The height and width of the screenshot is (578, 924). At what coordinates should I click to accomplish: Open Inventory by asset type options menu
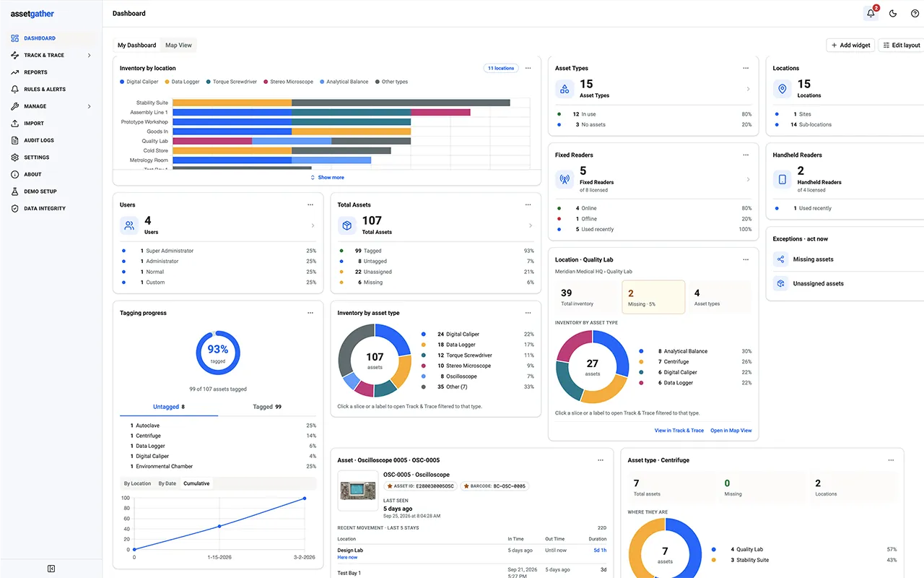[528, 313]
